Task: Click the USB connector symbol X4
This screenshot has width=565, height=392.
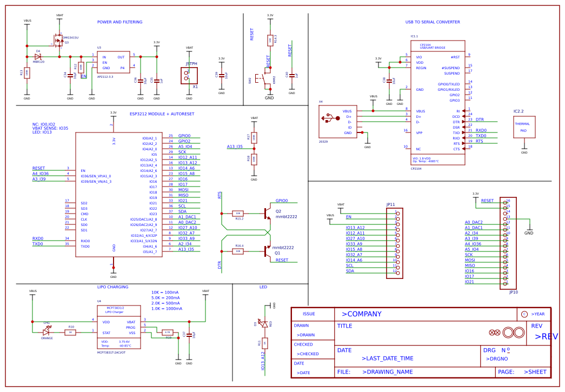Action: click(x=337, y=122)
